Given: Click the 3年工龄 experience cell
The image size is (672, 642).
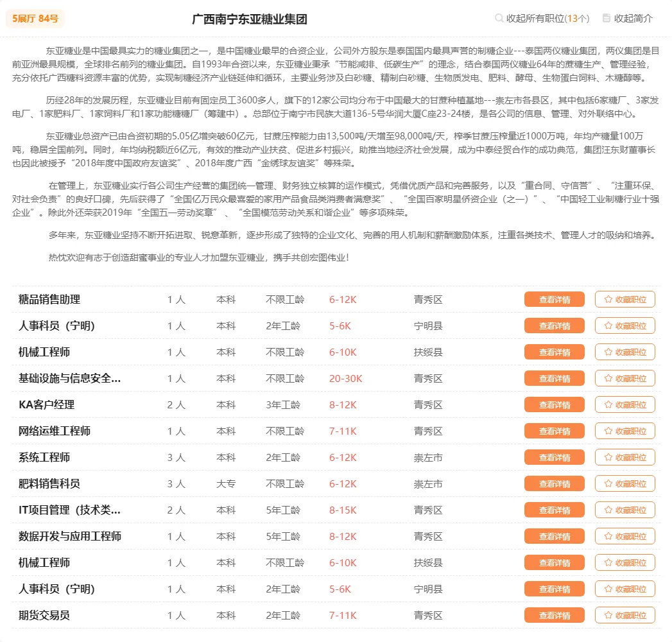Looking at the screenshot, I should click(x=283, y=404).
